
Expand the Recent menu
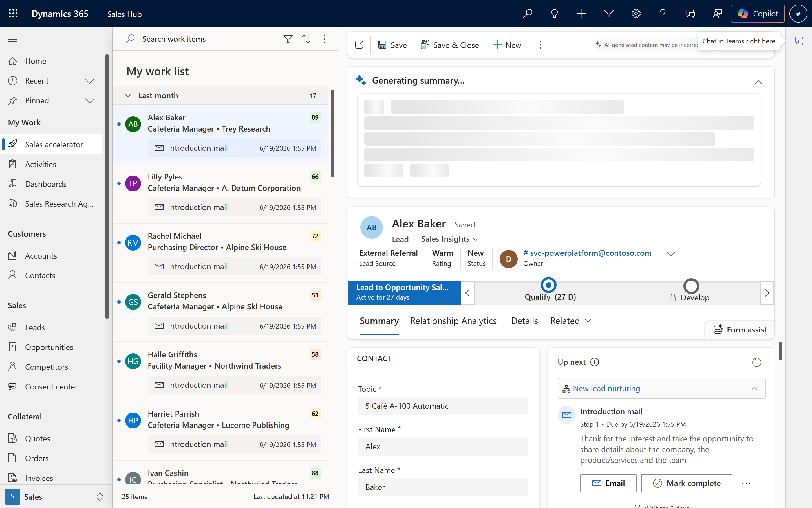[90, 81]
